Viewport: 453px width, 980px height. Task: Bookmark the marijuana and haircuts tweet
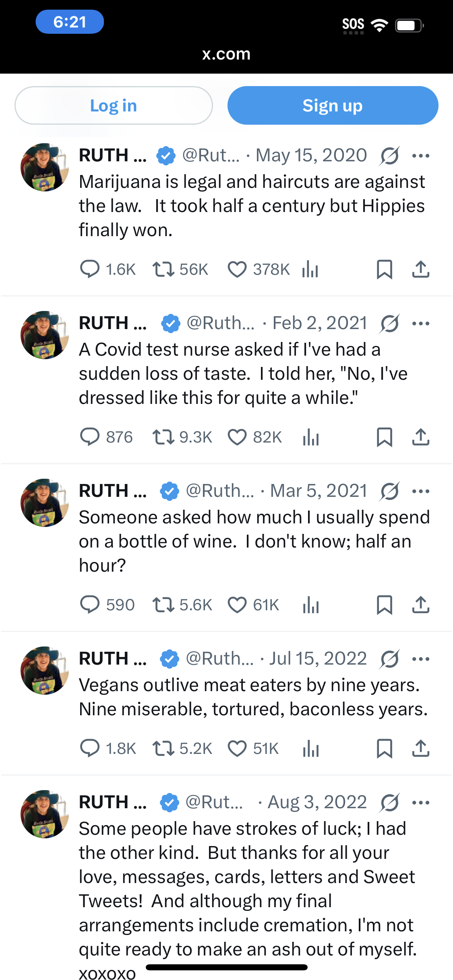click(x=384, y=270)
